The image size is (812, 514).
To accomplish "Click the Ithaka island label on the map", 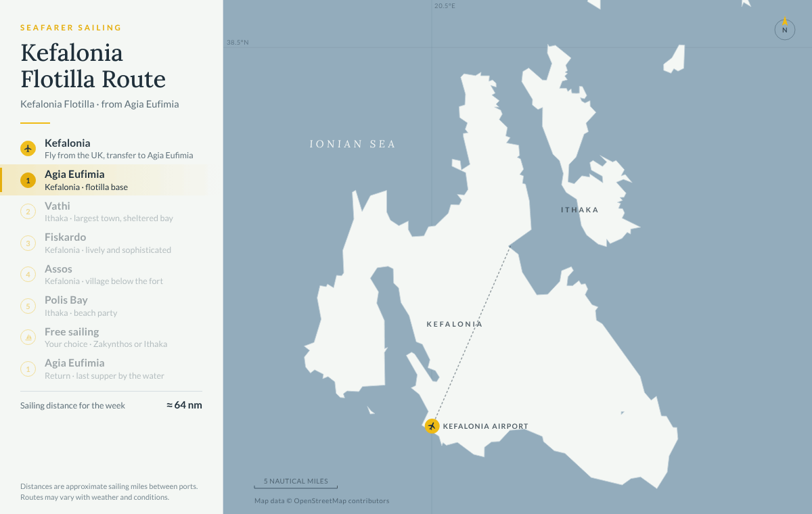I will tap(580, 210).
